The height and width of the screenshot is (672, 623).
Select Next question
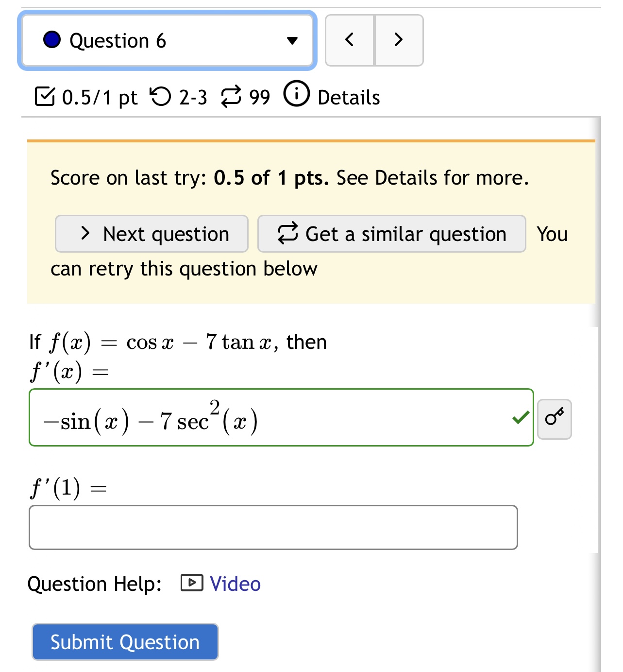click(x=152, y=234)
